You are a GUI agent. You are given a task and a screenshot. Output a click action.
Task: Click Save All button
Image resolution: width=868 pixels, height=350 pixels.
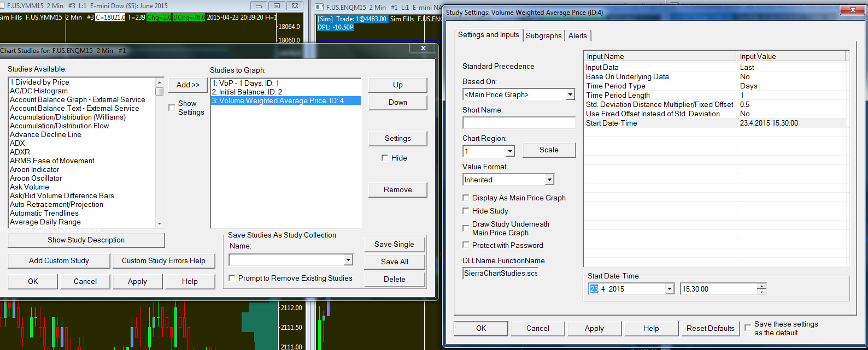[x=394, y=262]
